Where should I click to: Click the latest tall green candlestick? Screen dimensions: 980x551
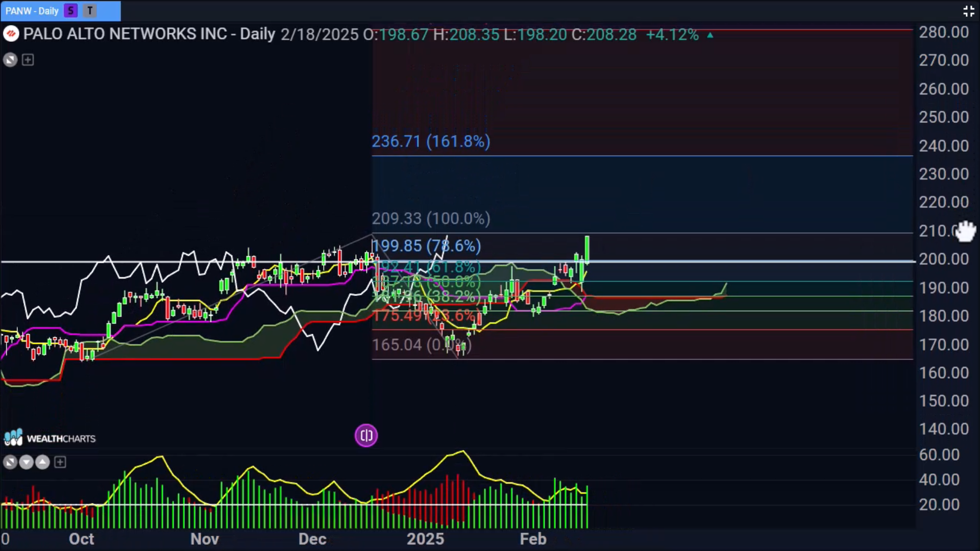587,250
